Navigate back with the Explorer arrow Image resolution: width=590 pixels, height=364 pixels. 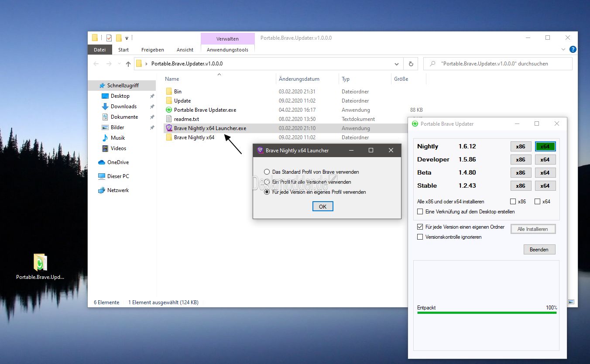[96, 64]
